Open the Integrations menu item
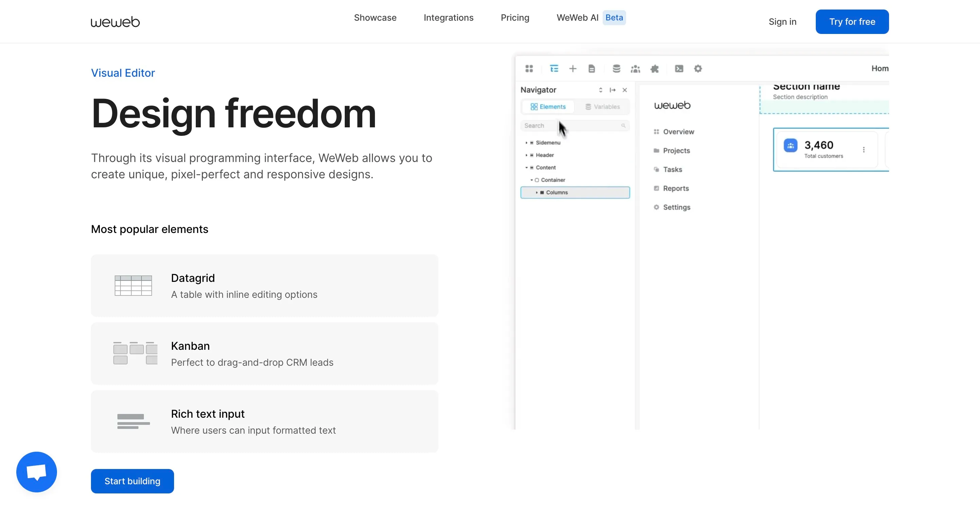The width and height of the screenshot is (980, 506). [x=449, y=18]
